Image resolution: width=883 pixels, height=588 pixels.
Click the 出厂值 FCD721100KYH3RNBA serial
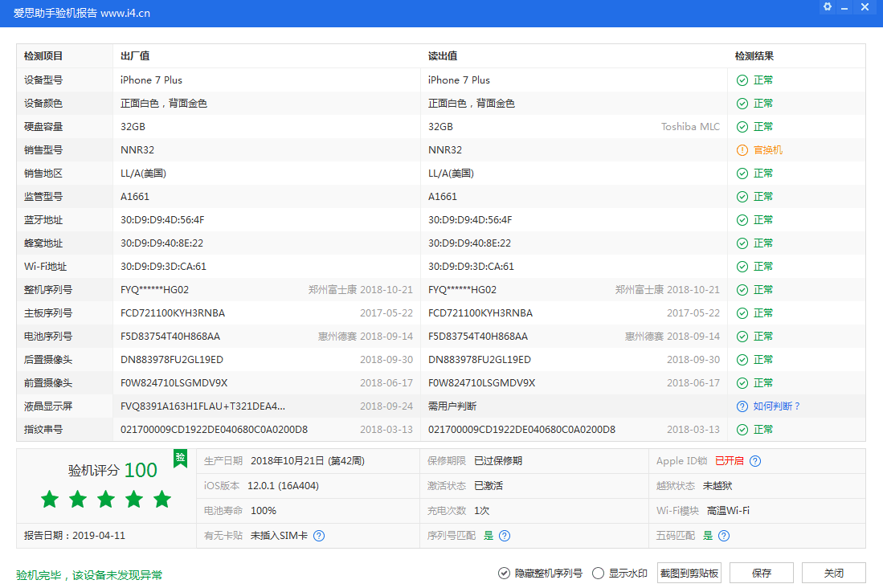pyautogui.click(x=173, y=313)
